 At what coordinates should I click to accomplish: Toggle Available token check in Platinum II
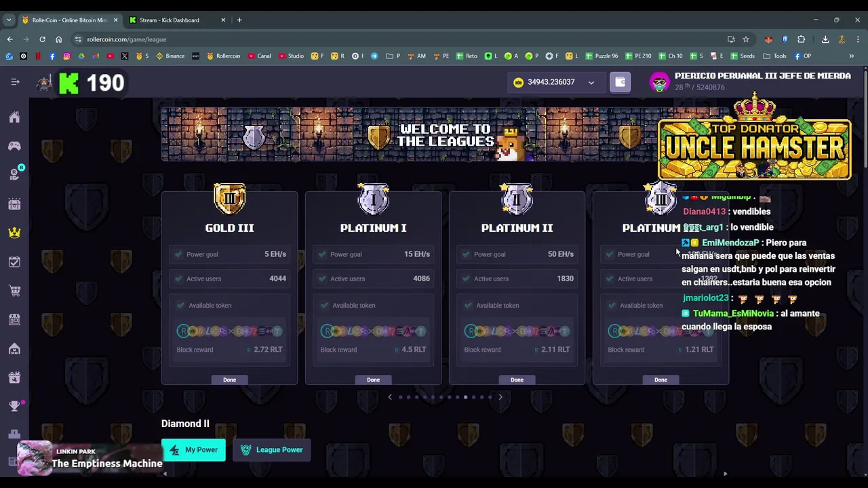(468, 305)
